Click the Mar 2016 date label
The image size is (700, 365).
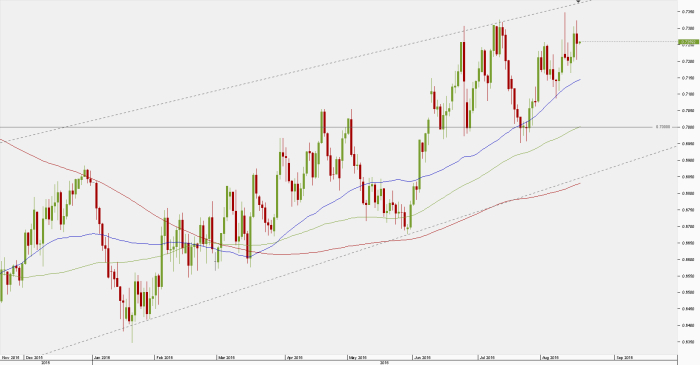(x=226, y=357)
